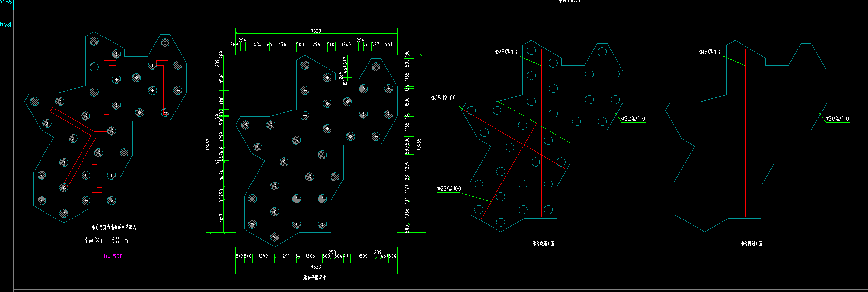Select the 承台平面尺寸 caption
Screen dimensions: 868x292
(314, 278)
